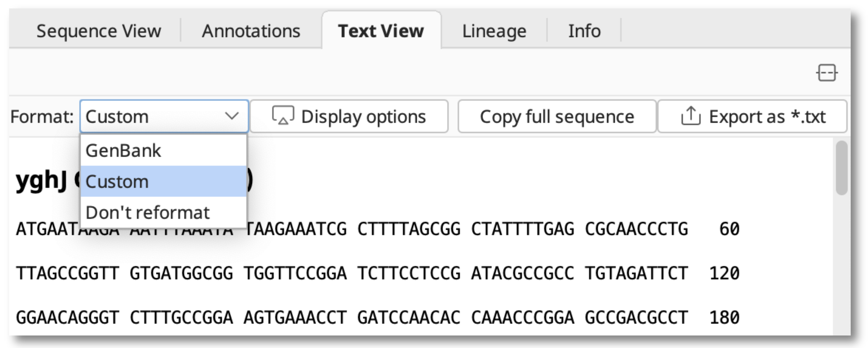This screenshot has height=348, width=868.
Task: Click the dashed-line box icon at top right
Action: click(x=827, y=73)
